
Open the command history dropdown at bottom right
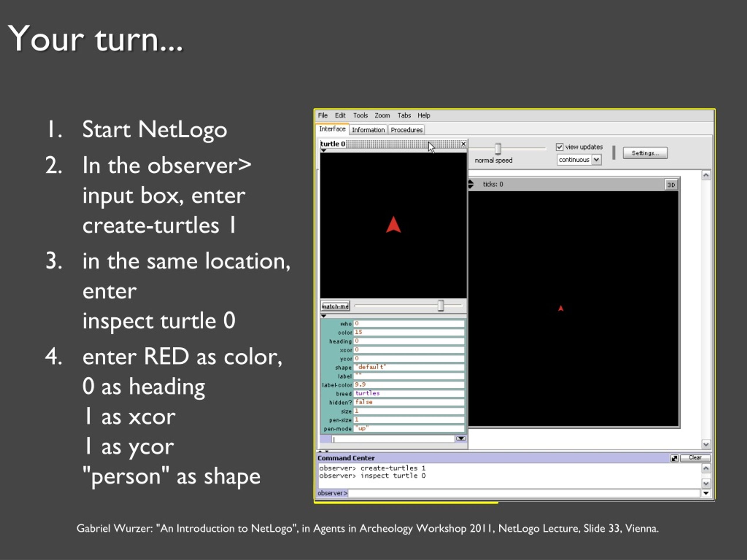pos(706,493)
